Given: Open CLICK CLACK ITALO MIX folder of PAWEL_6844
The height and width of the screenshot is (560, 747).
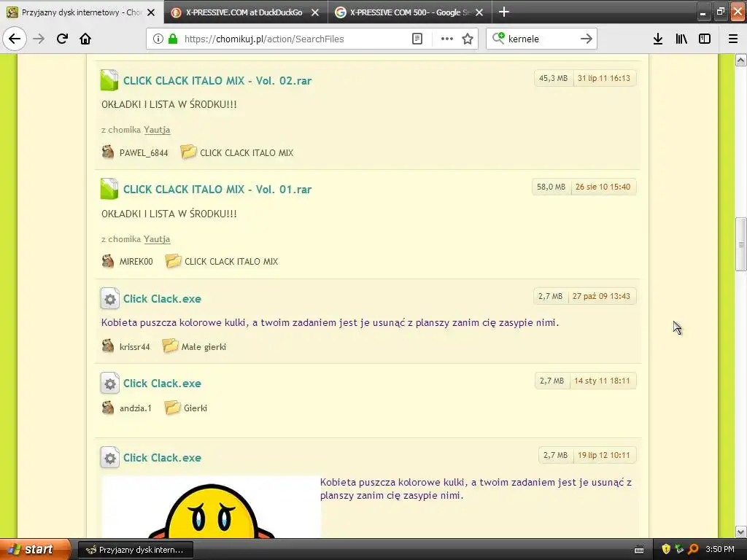Looking at the screenshot, I should [247, 153].
